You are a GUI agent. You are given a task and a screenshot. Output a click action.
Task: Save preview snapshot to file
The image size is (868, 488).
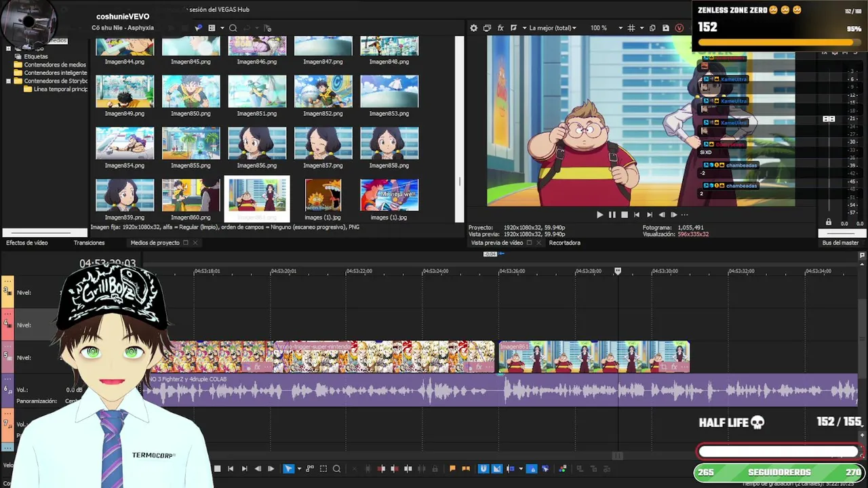pyautogui.click(x=666, y=28)
